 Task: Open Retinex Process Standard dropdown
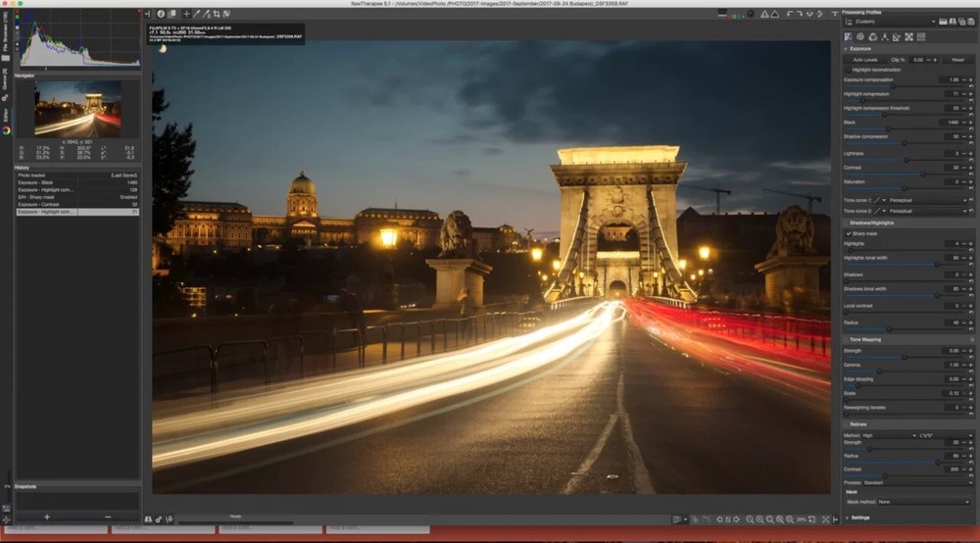[x=916, y=482]
